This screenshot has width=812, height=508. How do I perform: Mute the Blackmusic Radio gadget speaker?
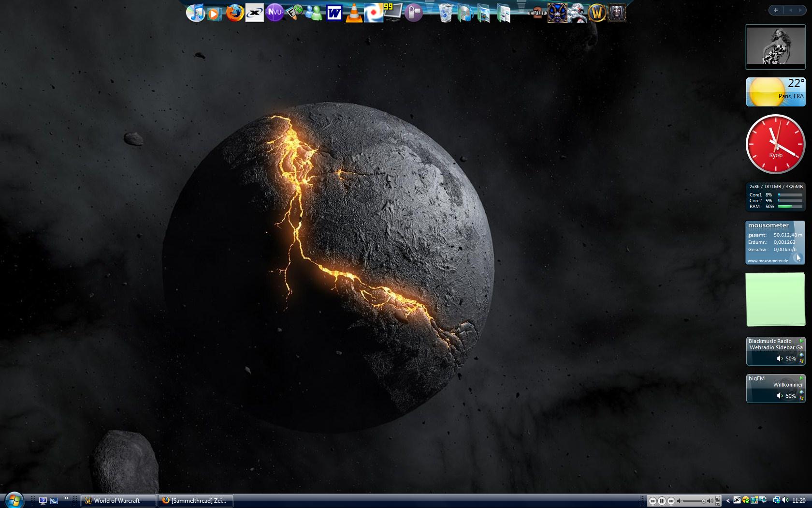pyautogui.click(x=780, y=359)
